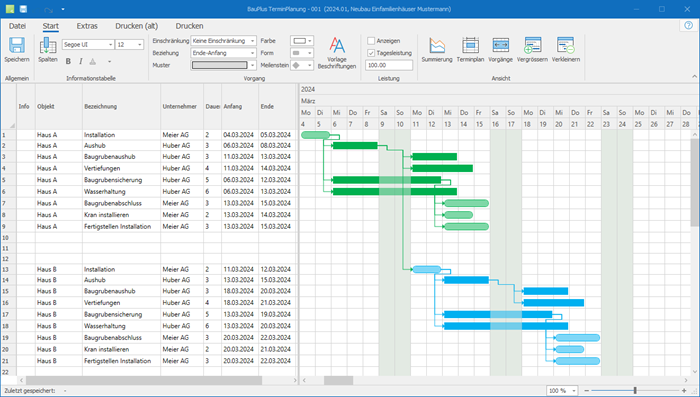Click the Leistung value field 100.00

click(x=389, y=65)
